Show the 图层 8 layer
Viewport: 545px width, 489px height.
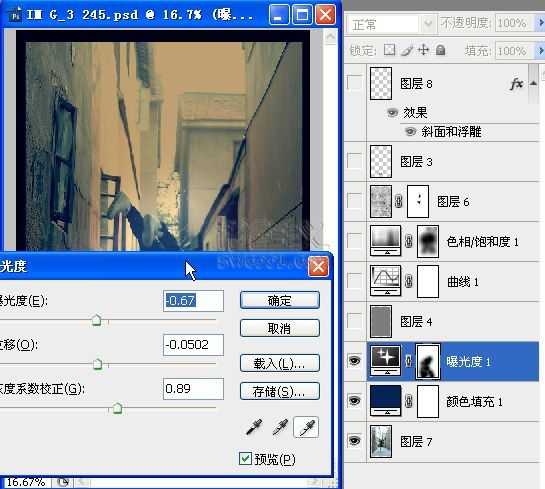coord(355,83)
